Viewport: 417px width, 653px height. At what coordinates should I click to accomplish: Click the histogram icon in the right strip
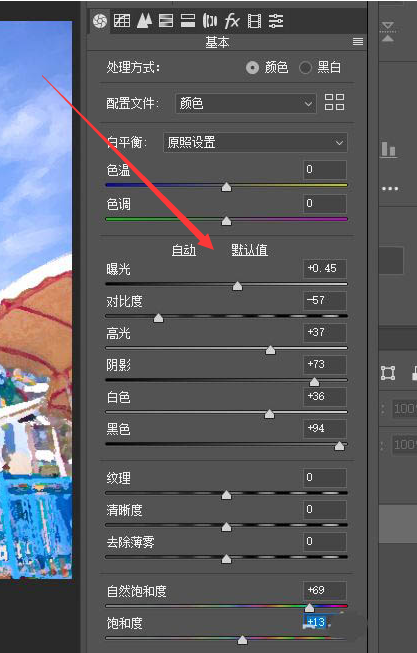coord(389,149)
